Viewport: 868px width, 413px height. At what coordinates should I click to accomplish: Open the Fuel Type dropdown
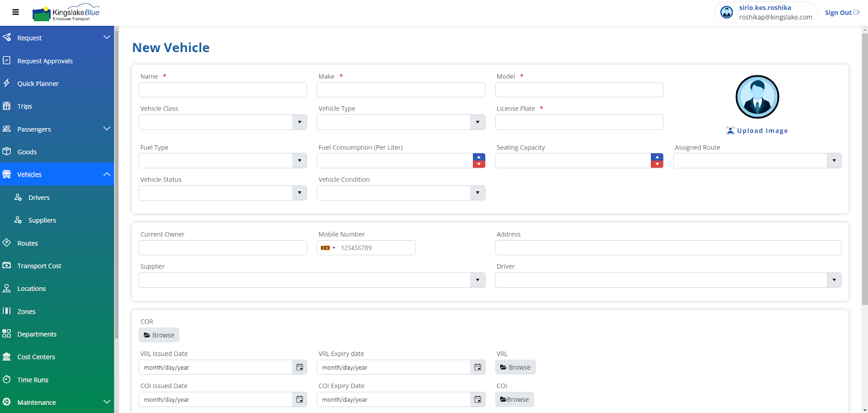(299, 160)
